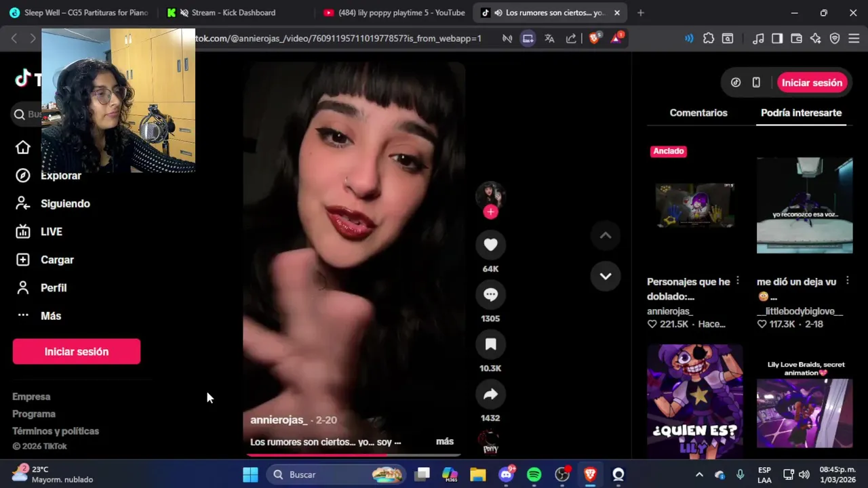Click the browser address bar URL
Screen dimensions: 868x488
coord(339,39)
